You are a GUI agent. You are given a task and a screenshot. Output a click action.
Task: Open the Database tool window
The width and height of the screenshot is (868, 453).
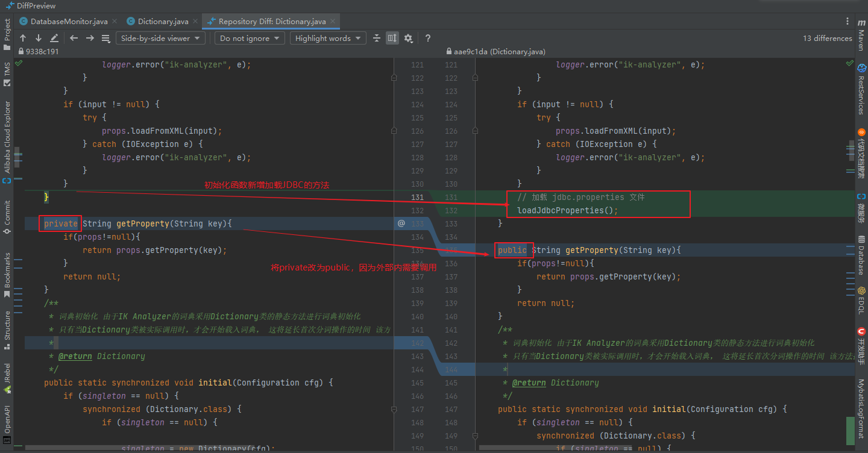point(861,255)
